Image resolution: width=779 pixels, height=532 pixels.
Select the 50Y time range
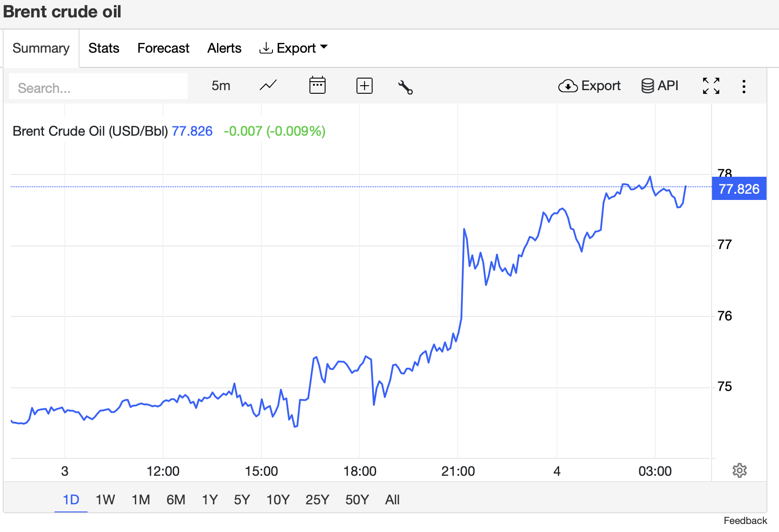coord(357,499)
